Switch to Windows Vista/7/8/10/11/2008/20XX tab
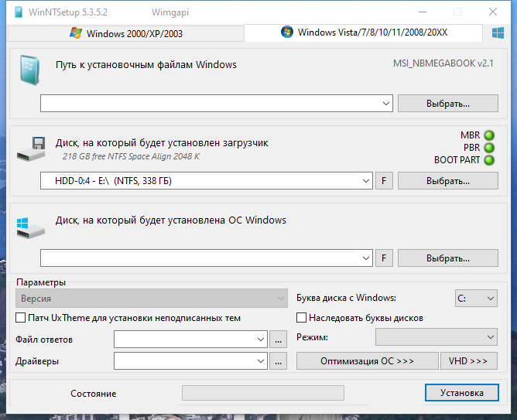This screenshot has width=517, height=420. pyautogui.click(x=363, y=32)
